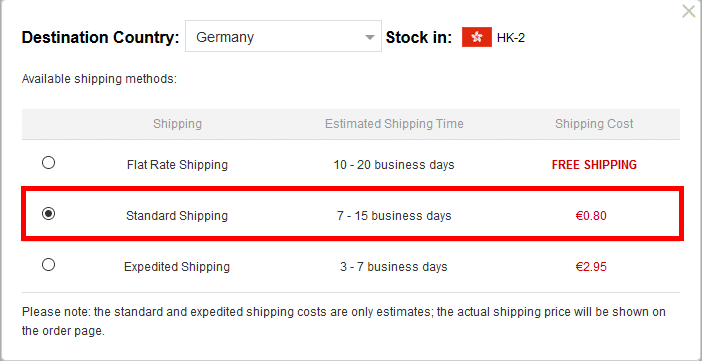Click the 7 - 15 business days estimate
The width and height of the screenshot is (702, 361).
coord(394,216)
